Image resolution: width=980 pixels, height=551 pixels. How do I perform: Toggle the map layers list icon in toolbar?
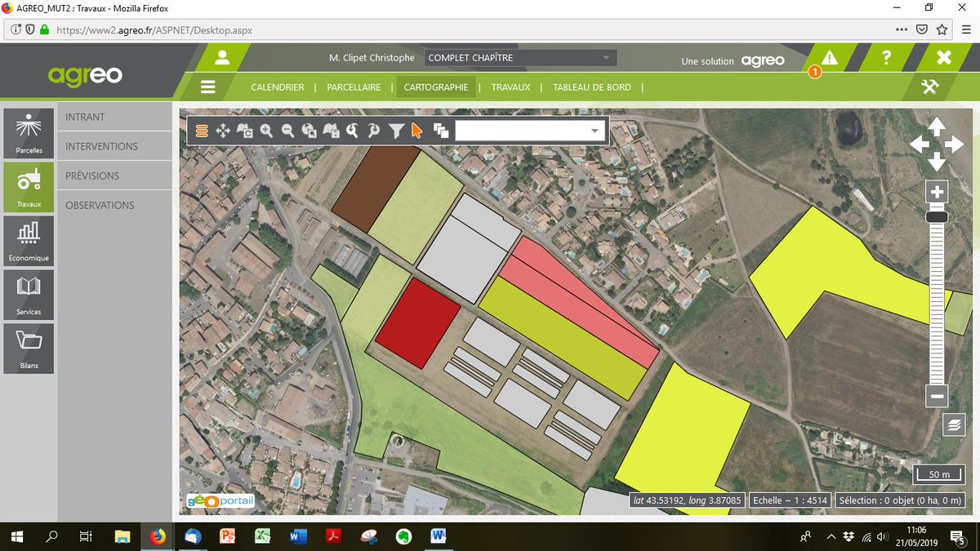[202, 131]
